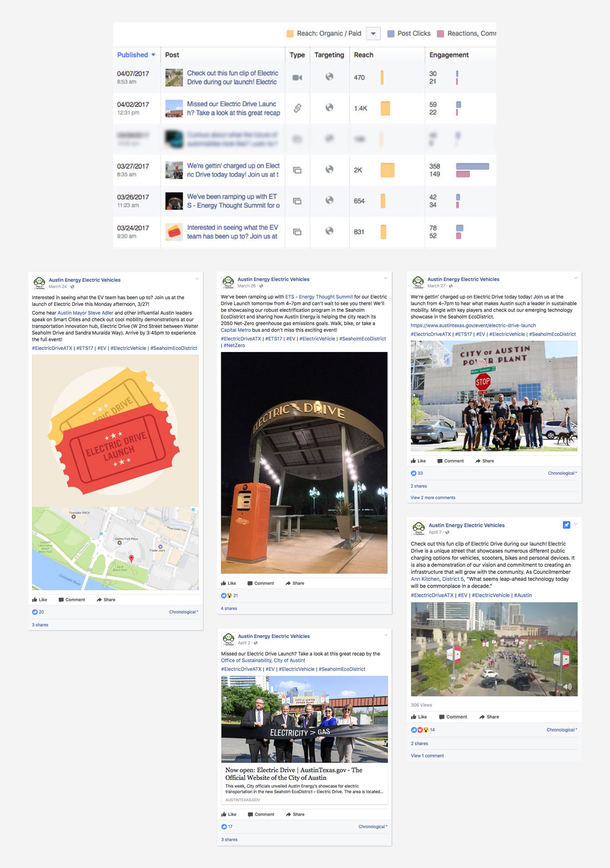Open Chronological dropdown on March 27 post
The height and width of the screenshot is (868, 610).
click(x=562, y=473)
